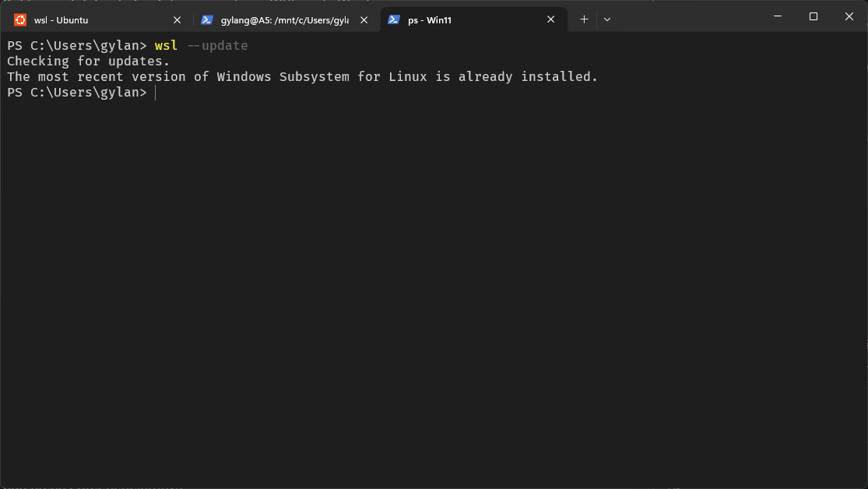Close the ps - Win11 tab
This screenshot has width=868, height=489.
point(551,20)
